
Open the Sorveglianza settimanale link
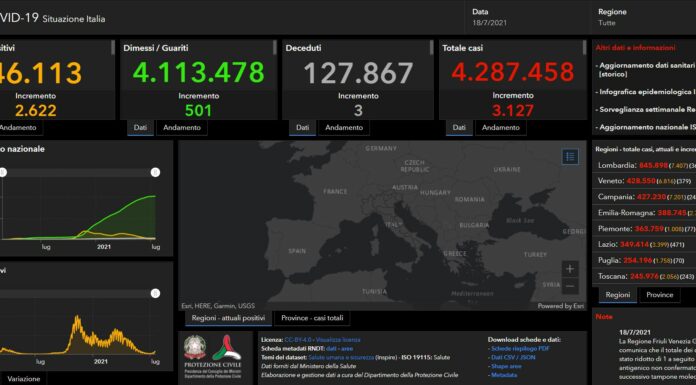coord(647,109)
